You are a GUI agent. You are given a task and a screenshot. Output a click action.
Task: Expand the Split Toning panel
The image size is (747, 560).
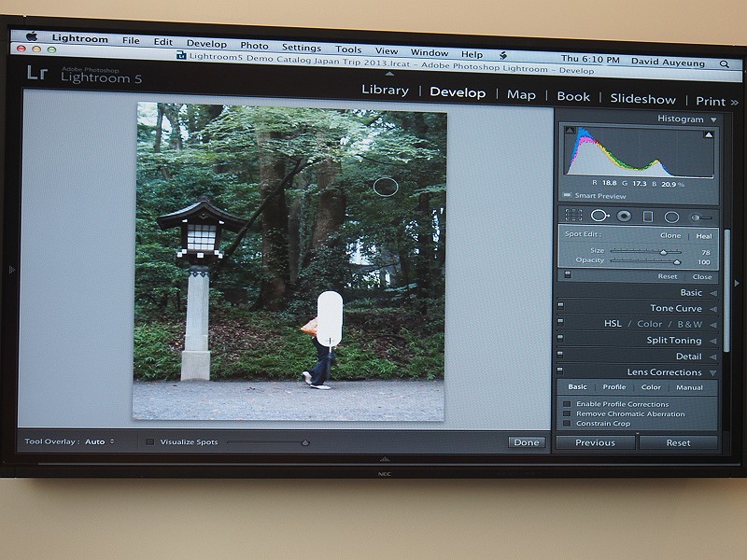[x=713, y=341]
